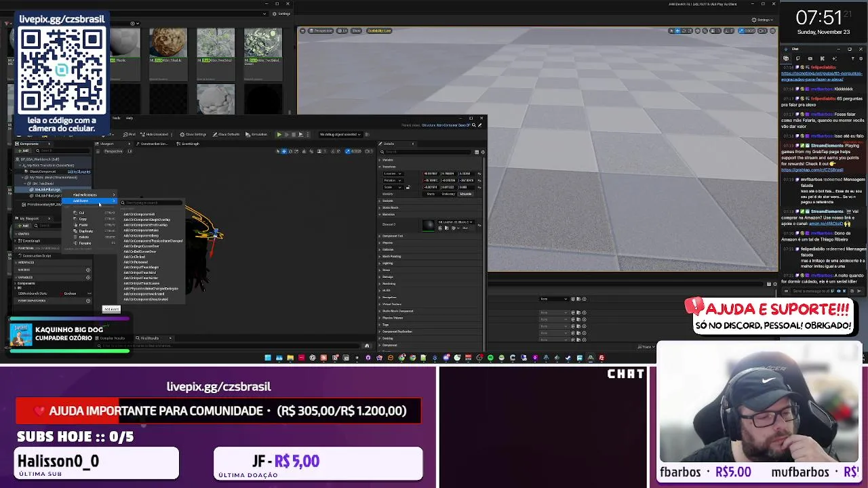Add new variable with VARIABLES plus icon
This screenshot has width=868, height=488.
[88, 277]
